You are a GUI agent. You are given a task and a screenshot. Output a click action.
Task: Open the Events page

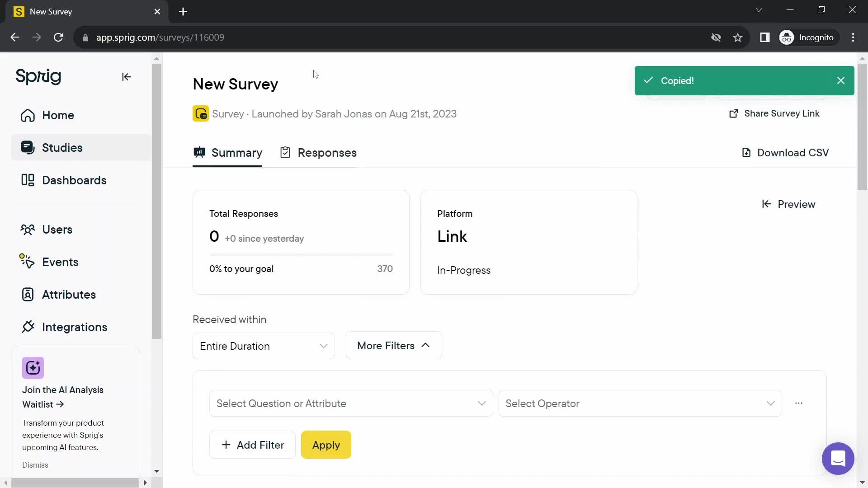pyautogui.click(x=49, y=262)
